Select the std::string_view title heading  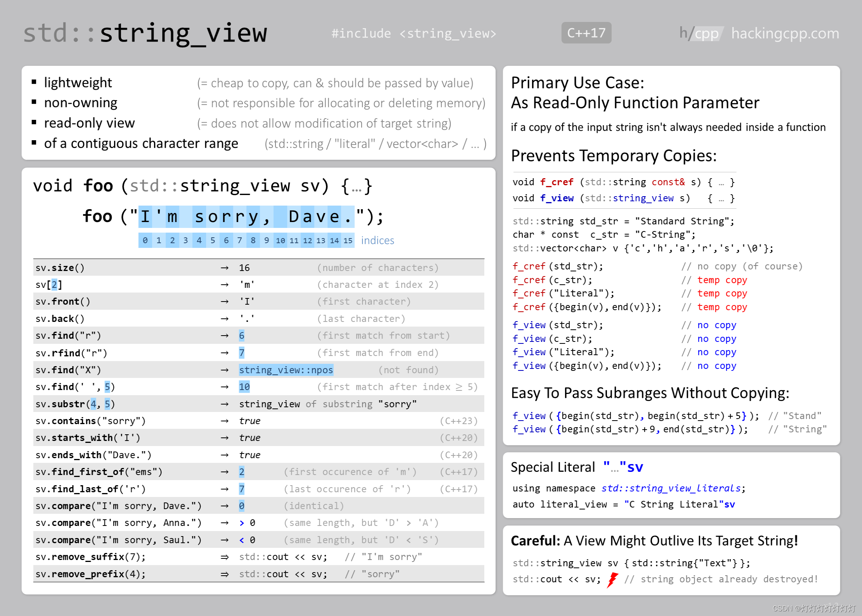tap(145, 33)
